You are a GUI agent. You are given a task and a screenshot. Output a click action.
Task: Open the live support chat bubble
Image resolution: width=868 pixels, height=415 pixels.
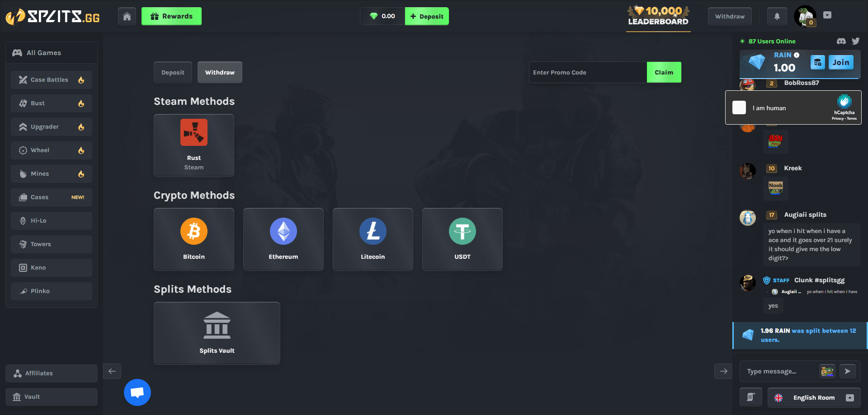tap(137, 392)
